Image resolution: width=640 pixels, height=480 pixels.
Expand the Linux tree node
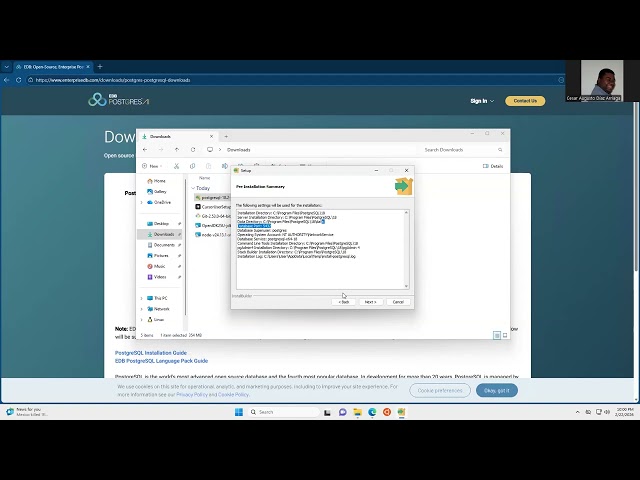142,320
